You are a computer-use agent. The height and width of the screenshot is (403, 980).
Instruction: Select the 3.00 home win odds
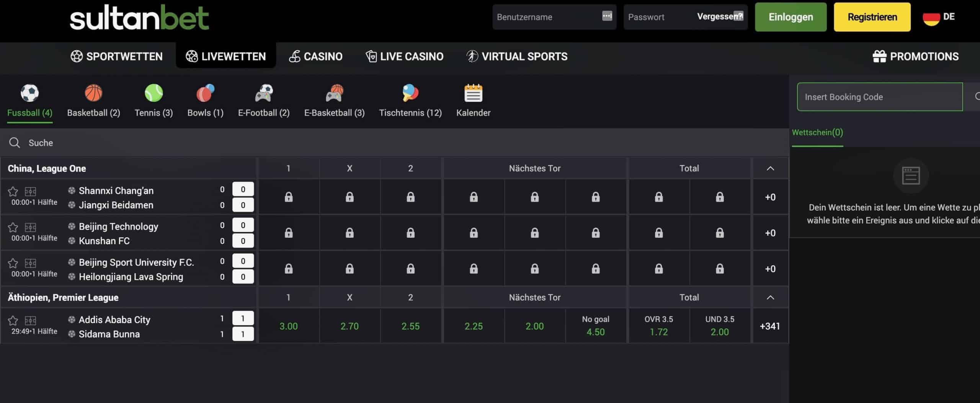[288, 326]
